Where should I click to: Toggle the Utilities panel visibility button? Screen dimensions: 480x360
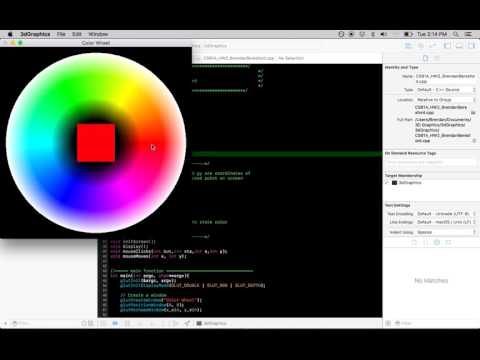pyautogui.click(x=471, y=46)
